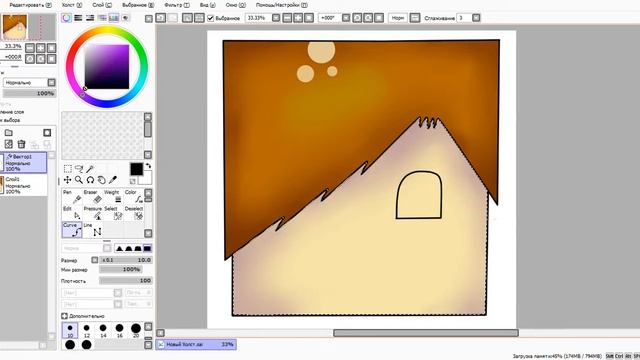Choose the Edit control points tool
640x360 pixels.
coord(72,213)
